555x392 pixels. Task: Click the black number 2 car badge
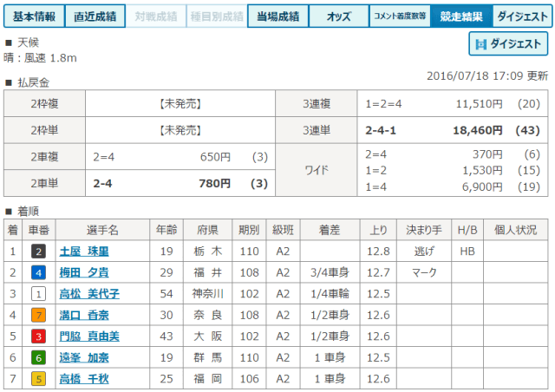coord(38,252)
